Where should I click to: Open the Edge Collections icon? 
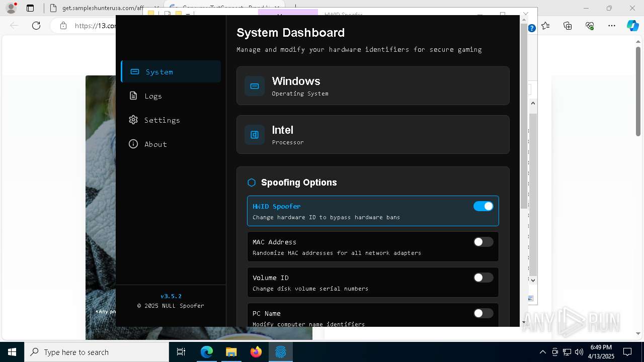point(568,26)
